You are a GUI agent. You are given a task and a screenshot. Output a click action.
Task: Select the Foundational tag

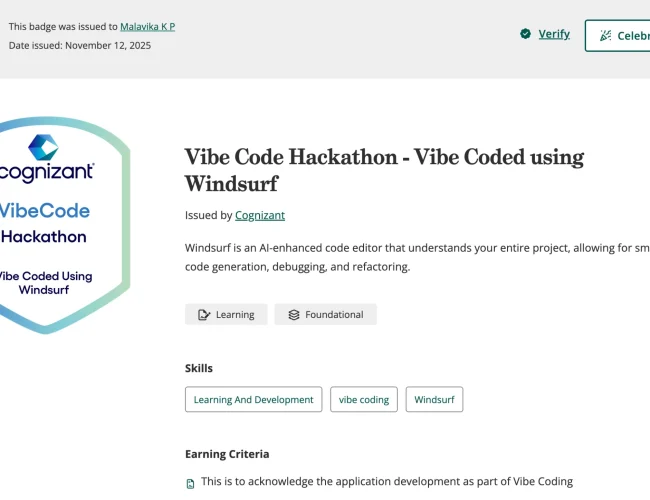pyautogui.click(x=325, y=314)
